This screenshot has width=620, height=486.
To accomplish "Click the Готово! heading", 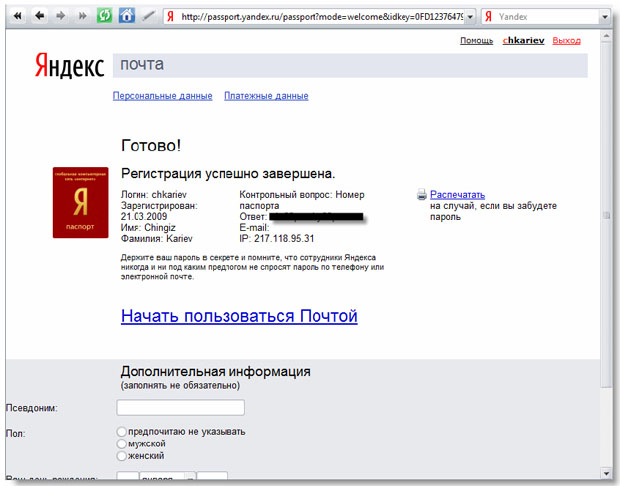I will click(x=151, y=146).
